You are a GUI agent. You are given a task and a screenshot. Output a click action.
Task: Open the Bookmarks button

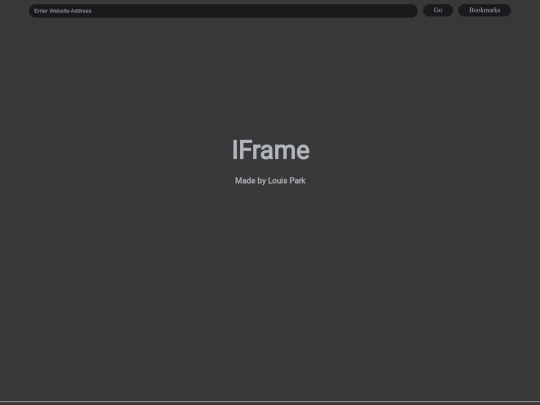pyautogui.click(x=484, y=10)
